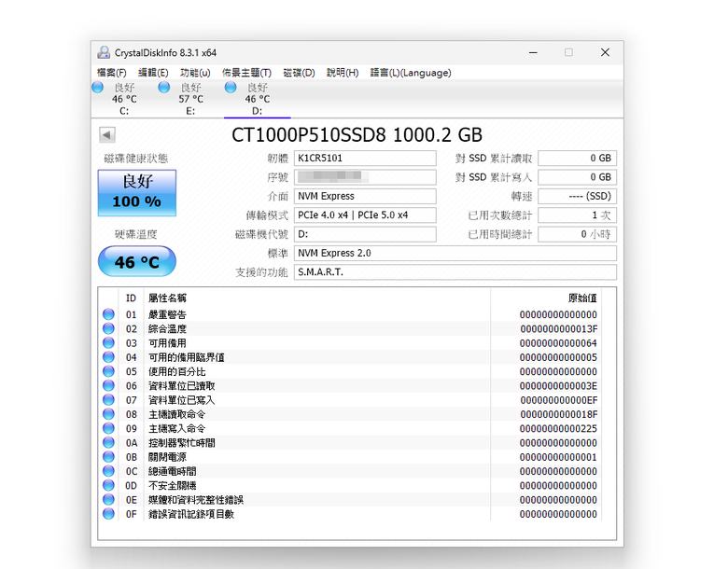Image resolution: width=728 pixels, height=569 pixels.
Task: Click the blue health dot above drive E:
Action: [164, 88]
